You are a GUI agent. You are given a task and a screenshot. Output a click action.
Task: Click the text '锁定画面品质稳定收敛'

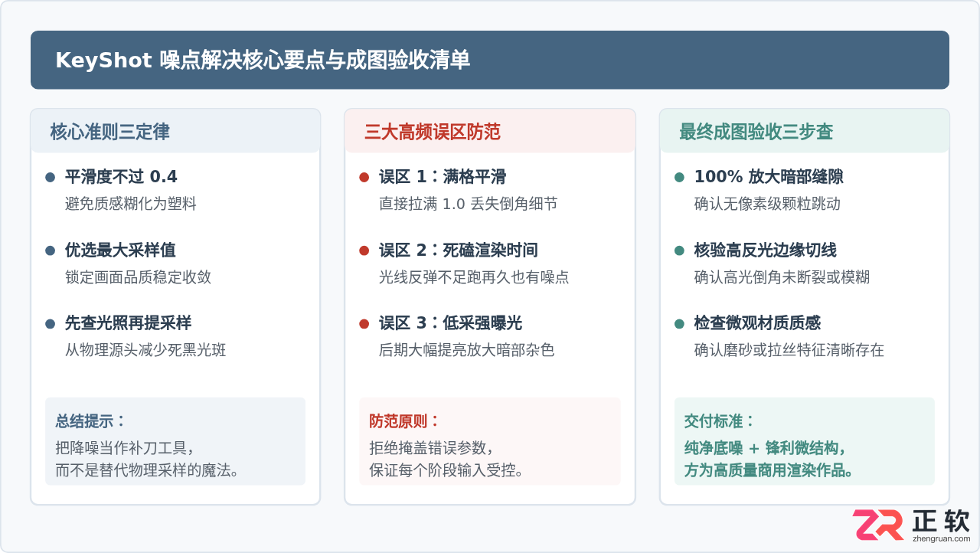click(x=138, y=276)
